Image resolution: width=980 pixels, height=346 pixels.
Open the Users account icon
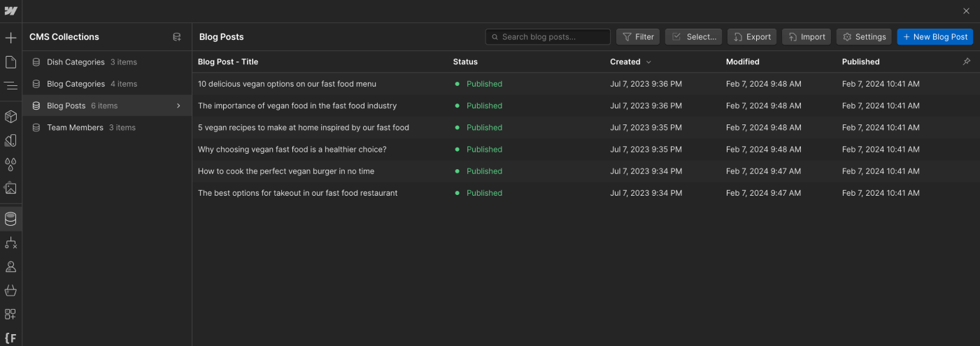[x=10, y=266]
